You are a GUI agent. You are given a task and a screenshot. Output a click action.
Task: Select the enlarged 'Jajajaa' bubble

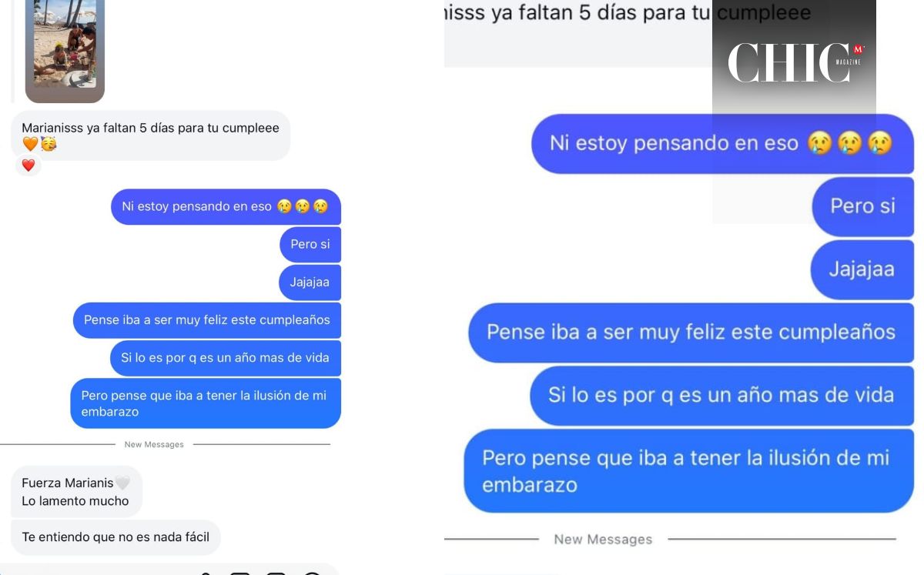(x=862, y=269)
